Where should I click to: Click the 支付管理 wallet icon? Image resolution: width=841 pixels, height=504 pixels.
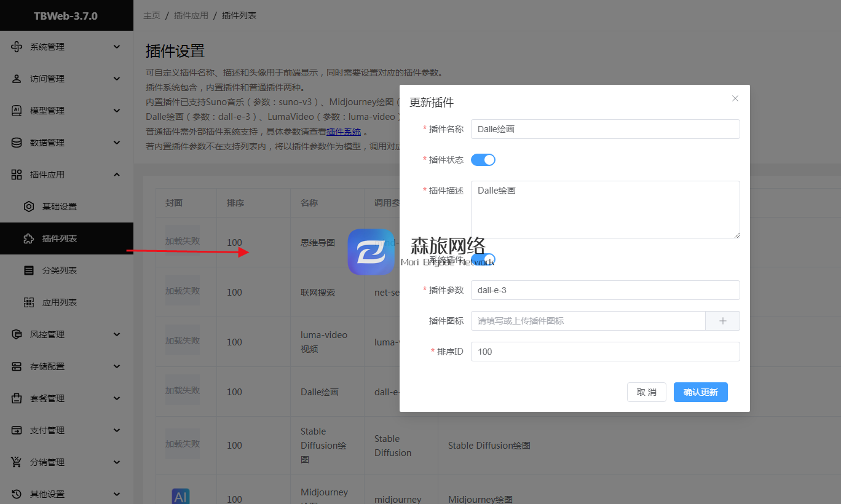point(17,430)
